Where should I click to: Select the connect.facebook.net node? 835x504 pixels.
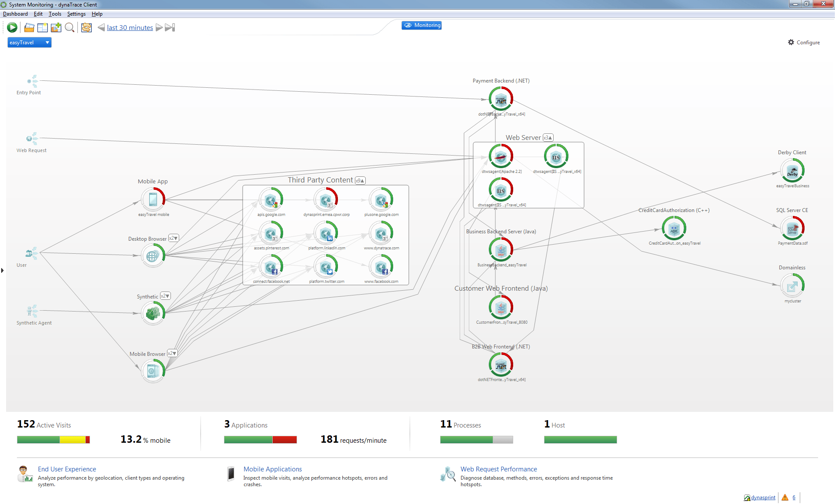[x=271, y=266]
